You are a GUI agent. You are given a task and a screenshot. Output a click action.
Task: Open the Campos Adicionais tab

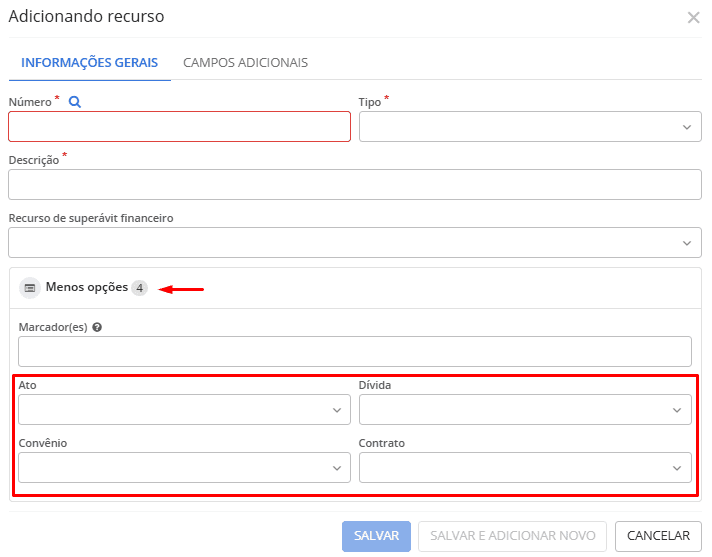[x=245, y=62]
